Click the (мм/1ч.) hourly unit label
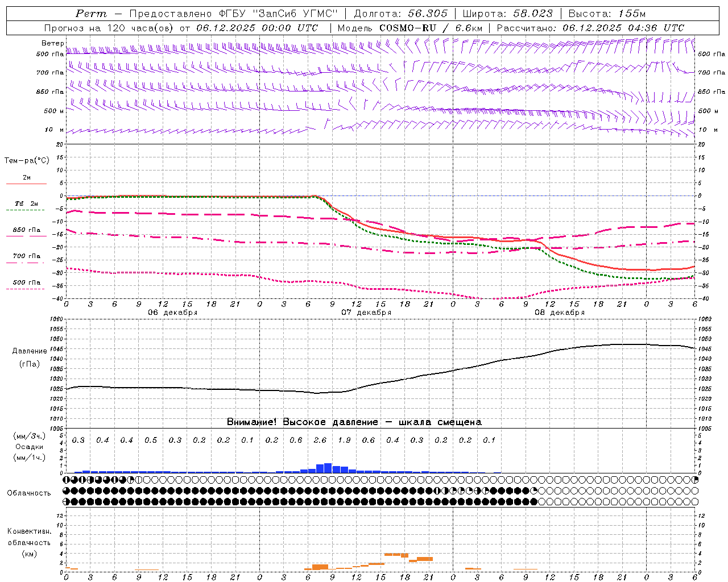 tap(30, 458)
